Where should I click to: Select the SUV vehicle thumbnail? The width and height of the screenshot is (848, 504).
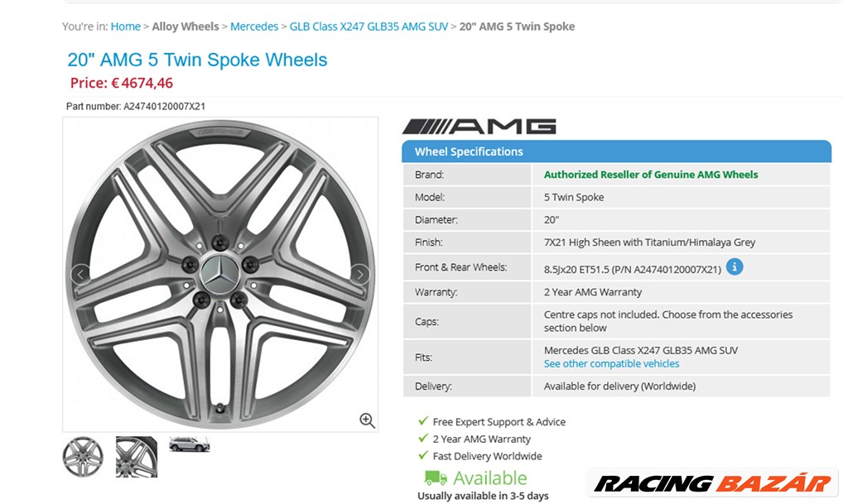[190, 444]
